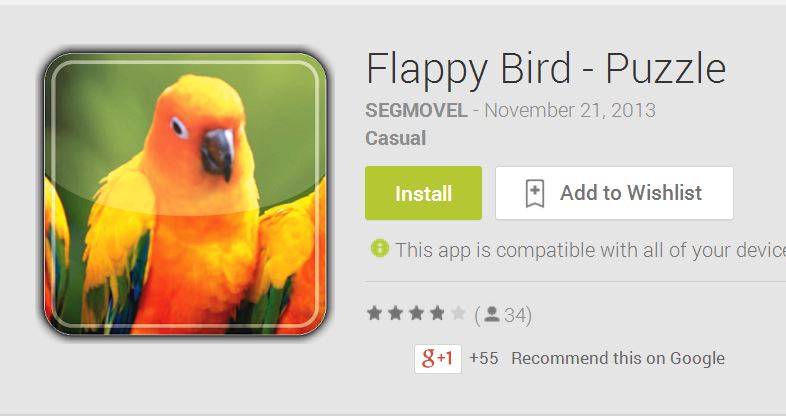Open the Casual category link
Screen dimensions: 786x416
click(396, 138)
